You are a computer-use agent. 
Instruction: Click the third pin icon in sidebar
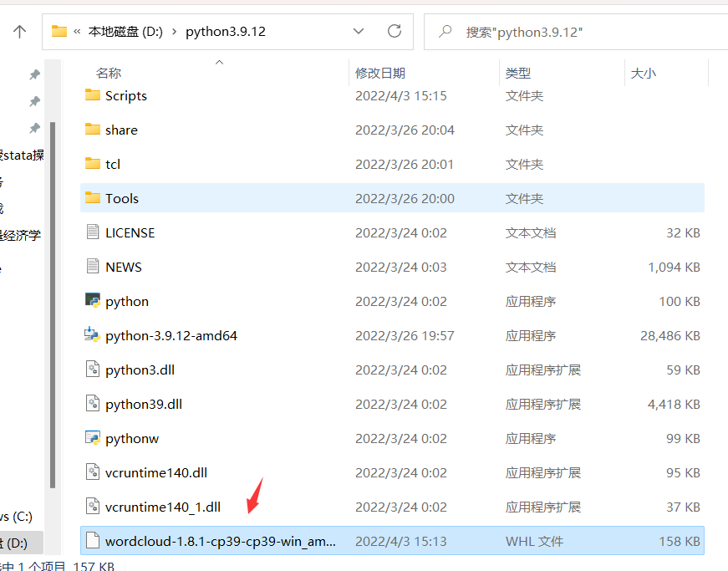point(34,128)
